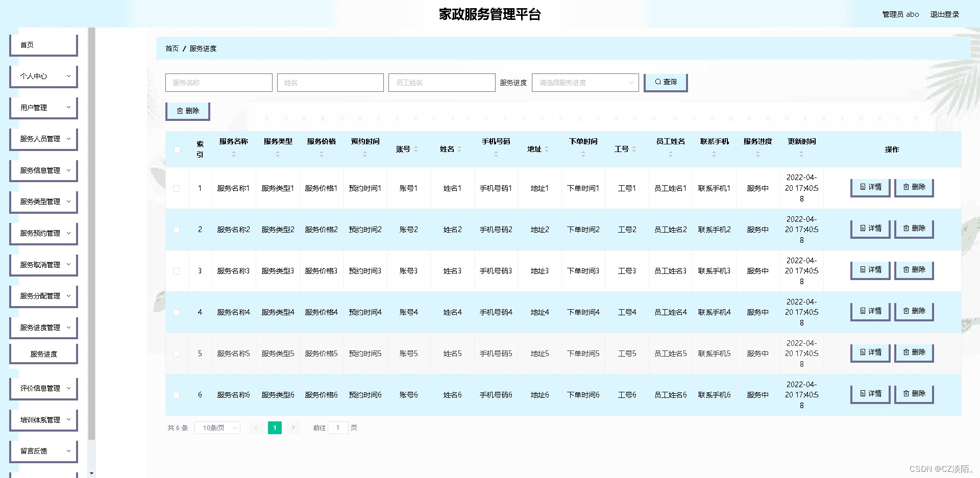Click 退出登录 to log out
This screenshot has height=478, width=980.
click(944, 14)
